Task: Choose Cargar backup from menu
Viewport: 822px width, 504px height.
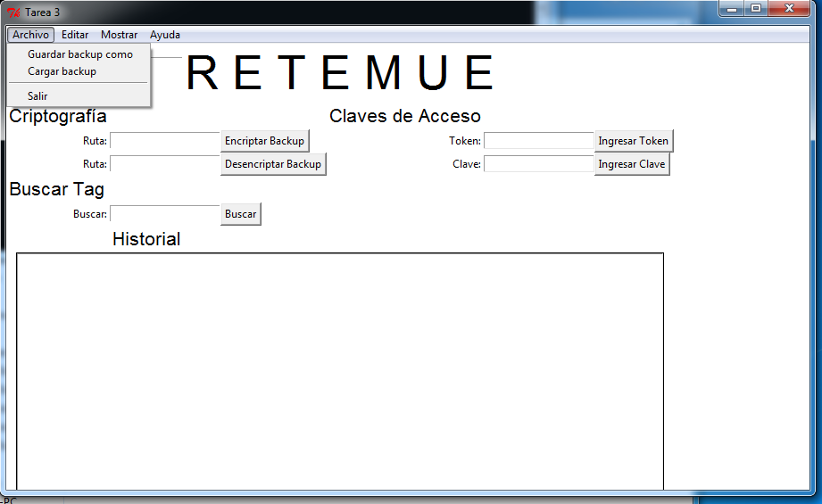Action: [x=79, y=71]
